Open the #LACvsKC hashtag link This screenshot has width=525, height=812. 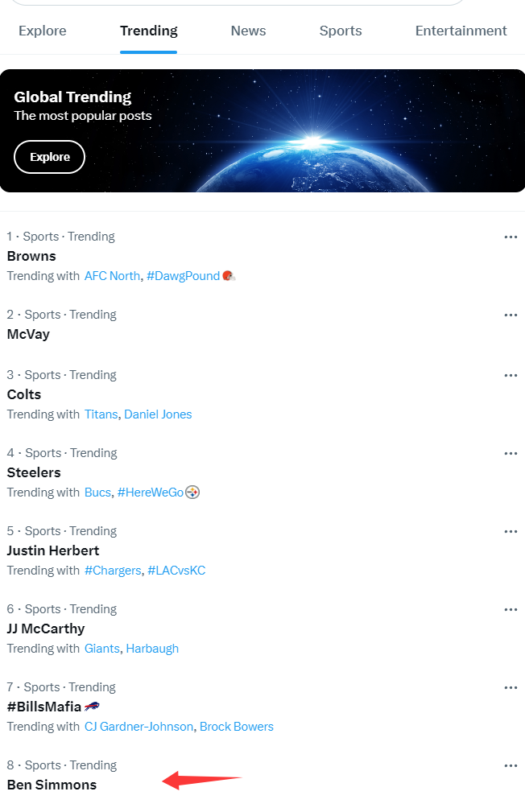(176, 571)
